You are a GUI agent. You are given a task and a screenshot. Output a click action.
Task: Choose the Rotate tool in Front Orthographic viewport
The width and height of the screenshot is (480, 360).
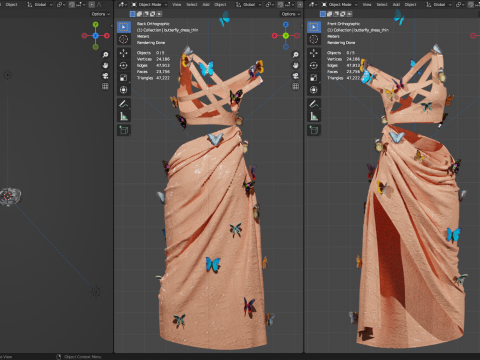pos(314,65)
